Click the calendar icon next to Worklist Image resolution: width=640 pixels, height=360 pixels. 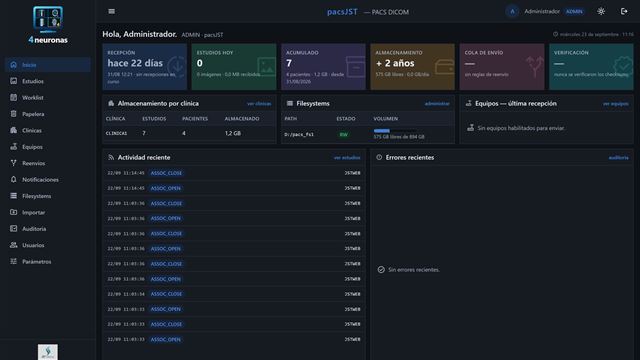click(x=13, y=98)
